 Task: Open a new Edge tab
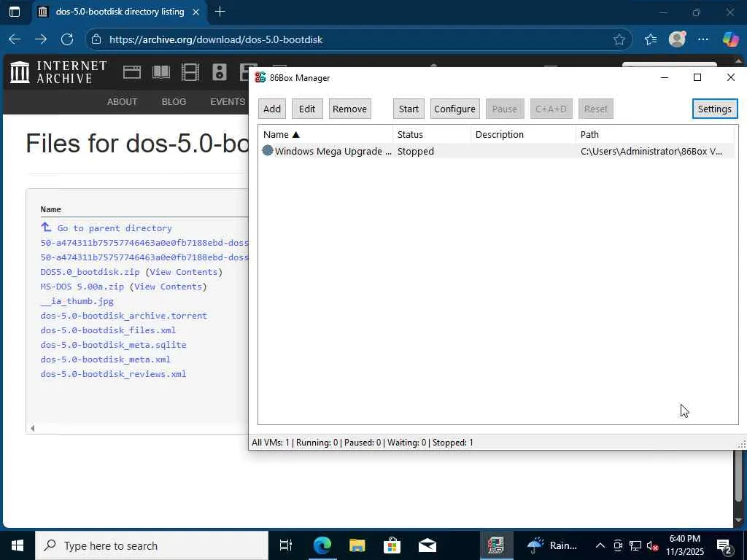pos(220,12)
